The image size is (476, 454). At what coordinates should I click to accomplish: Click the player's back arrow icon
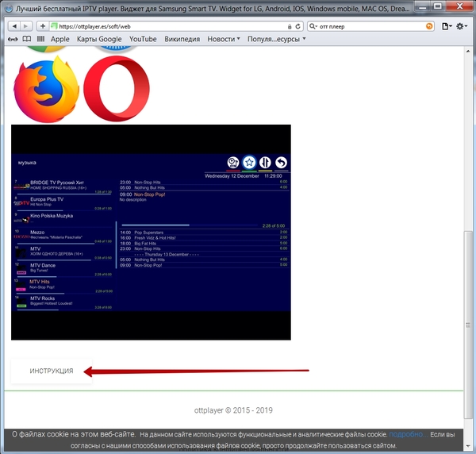[x=281, y=163]
